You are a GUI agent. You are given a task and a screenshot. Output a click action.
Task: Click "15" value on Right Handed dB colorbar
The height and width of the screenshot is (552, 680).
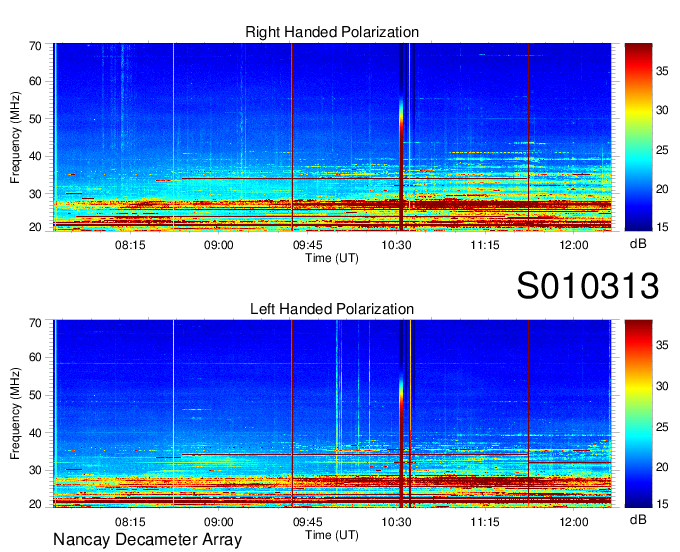click(662, 227)
